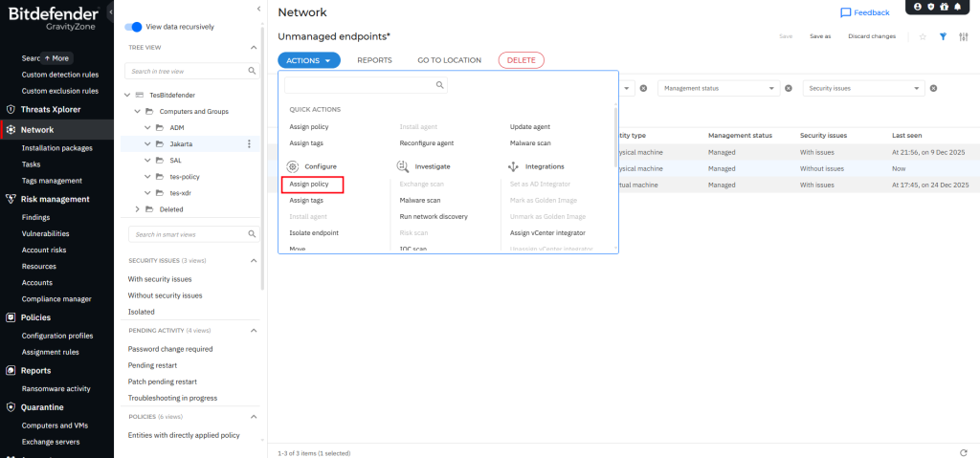Open the gift what's new icon
Image resolution: width=980 pixels, height=458 pixels.
944,7
